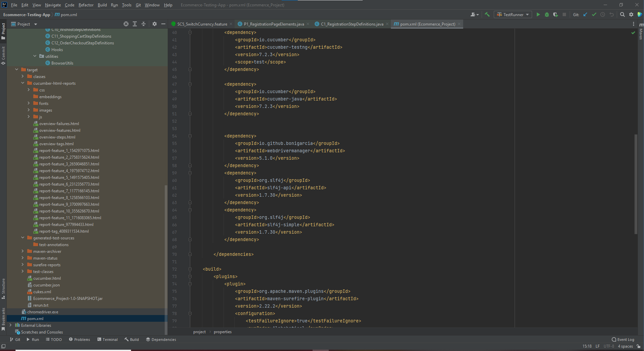644x351 pixels.
Task: Collapse the cucumber-html-reports folder
Action: [23, 83]
